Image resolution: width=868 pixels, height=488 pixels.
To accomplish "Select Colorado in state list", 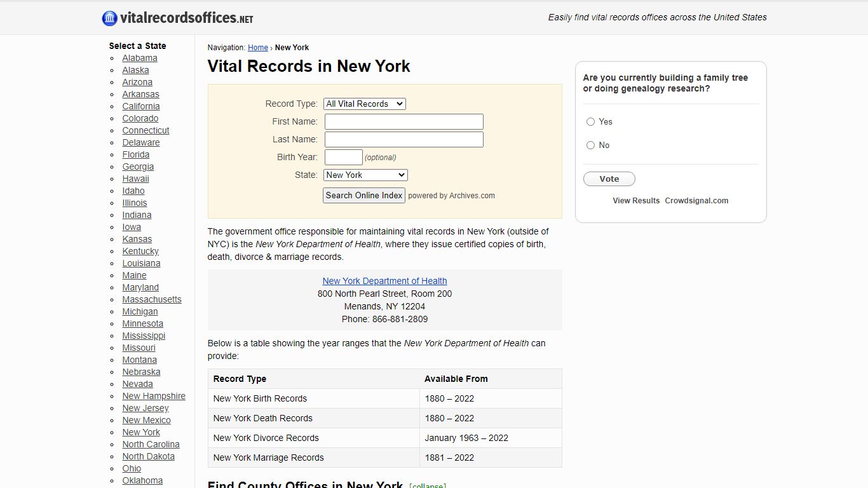I will coord(140,118).
